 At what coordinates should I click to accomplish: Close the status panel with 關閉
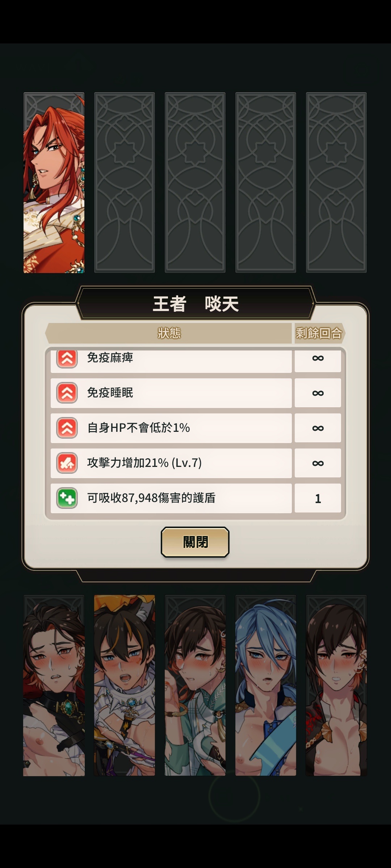[x=195, y=542]
